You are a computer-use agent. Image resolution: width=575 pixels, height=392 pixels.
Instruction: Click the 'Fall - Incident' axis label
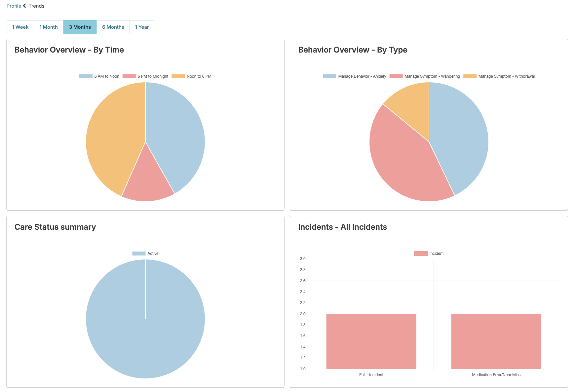pos(371,375)
